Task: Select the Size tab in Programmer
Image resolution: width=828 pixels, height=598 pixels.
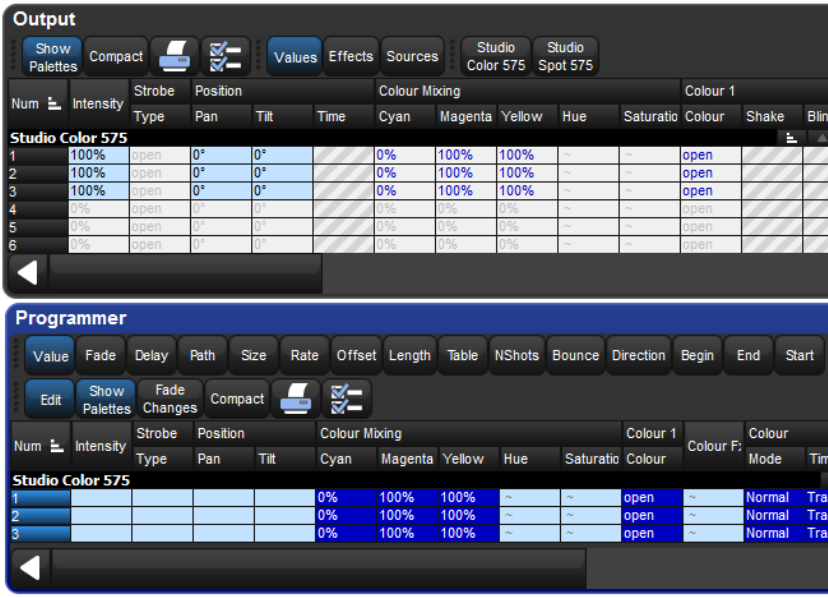Action: coord(253,356)
